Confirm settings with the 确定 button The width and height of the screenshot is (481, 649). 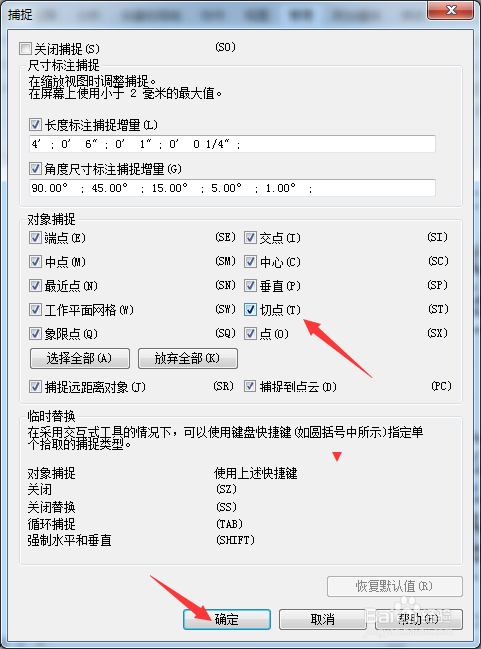coord(227,619)
